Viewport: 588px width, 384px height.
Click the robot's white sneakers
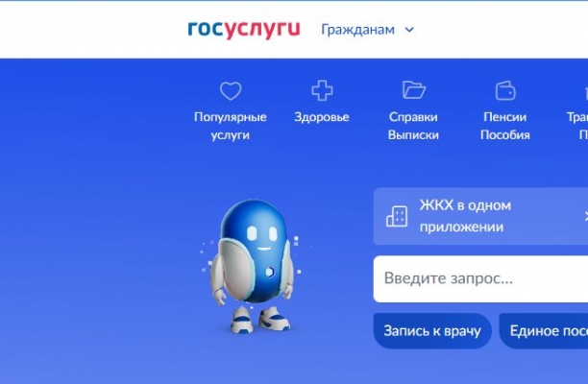(x=260, y=321)
